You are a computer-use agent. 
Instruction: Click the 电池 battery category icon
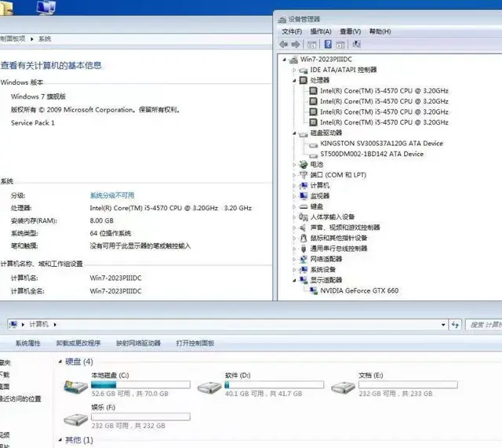tap(304, 164)
